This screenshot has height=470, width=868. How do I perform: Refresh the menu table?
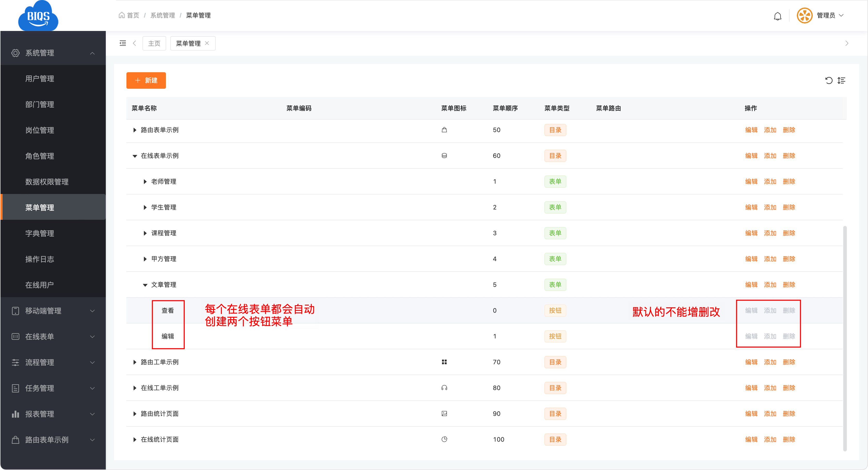click(x=829, y=80)
